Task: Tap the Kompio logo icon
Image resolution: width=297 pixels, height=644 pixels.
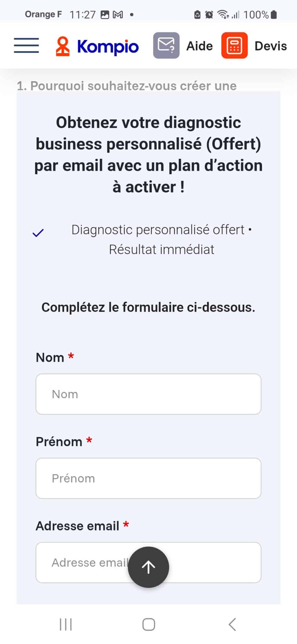Action: click(x=63, y=46)
